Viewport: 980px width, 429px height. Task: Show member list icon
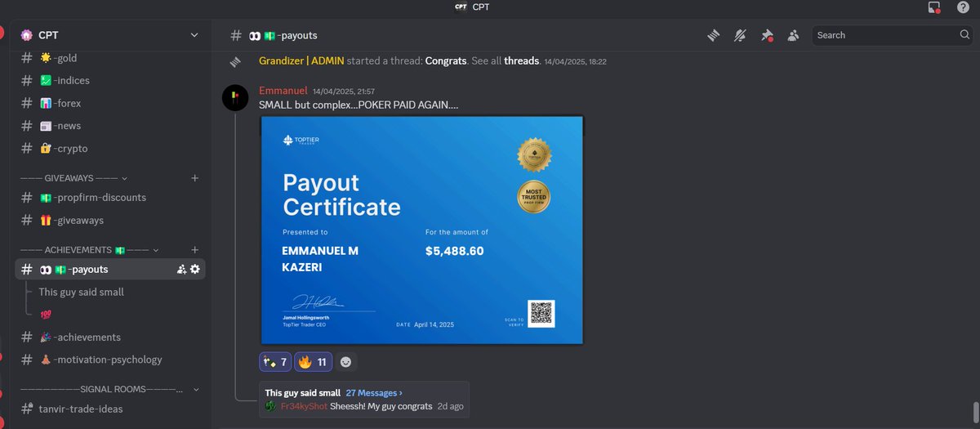click(793, 35)
